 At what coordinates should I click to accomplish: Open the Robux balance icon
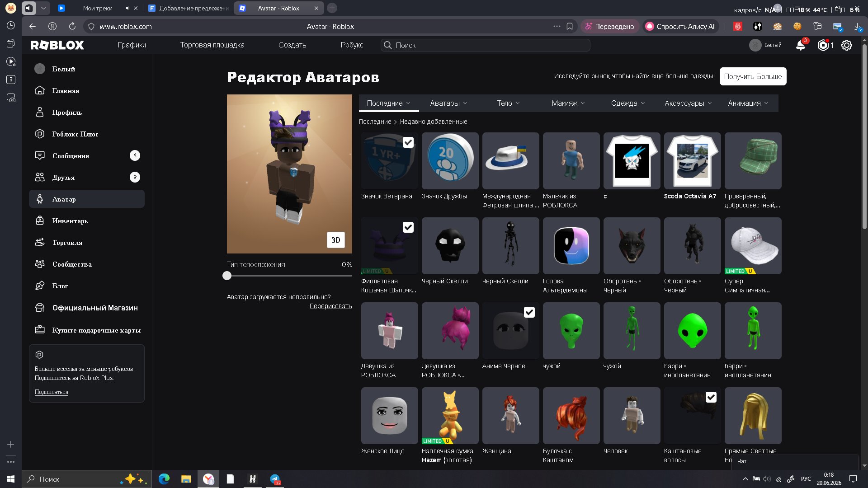point(824,45)
